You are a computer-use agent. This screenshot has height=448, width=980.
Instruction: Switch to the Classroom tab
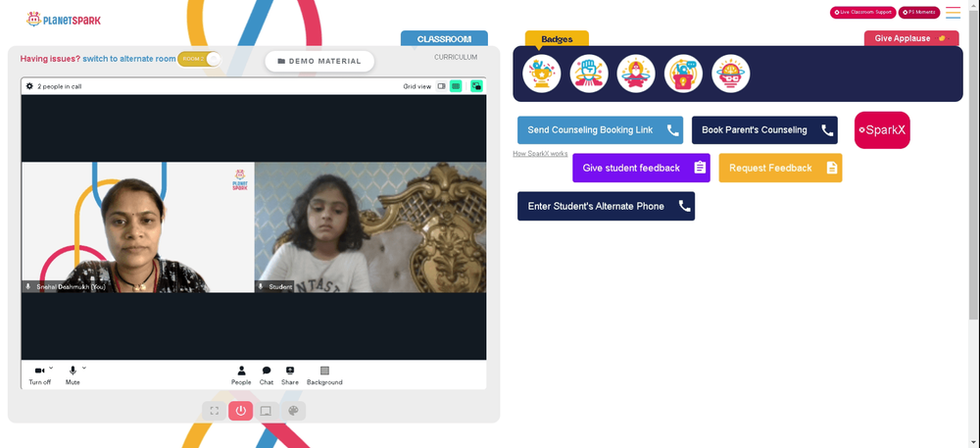click(x=444, y=39)
